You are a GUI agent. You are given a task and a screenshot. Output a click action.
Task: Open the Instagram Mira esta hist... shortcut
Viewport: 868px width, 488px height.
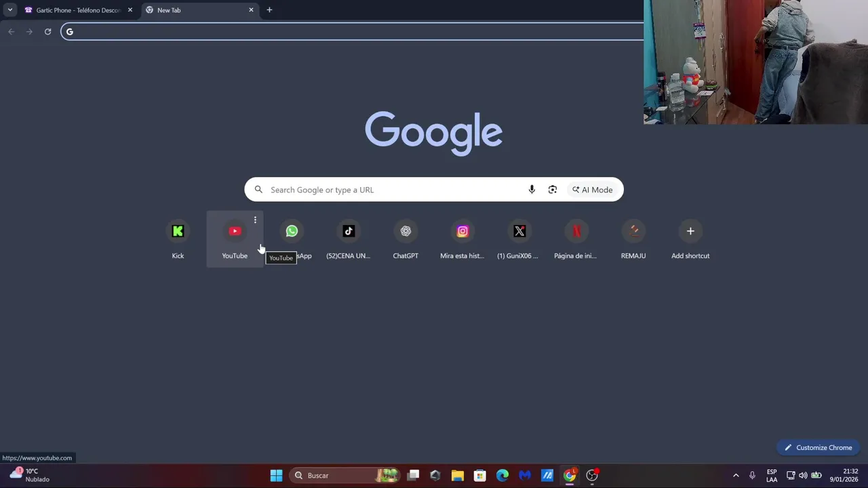pos(462,239)
